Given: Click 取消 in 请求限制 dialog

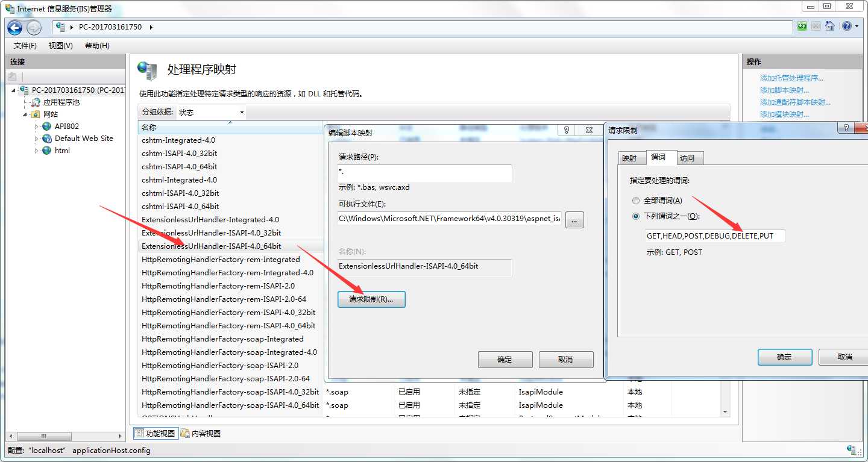Looking at the screenshot, I should tap(844, 357).
